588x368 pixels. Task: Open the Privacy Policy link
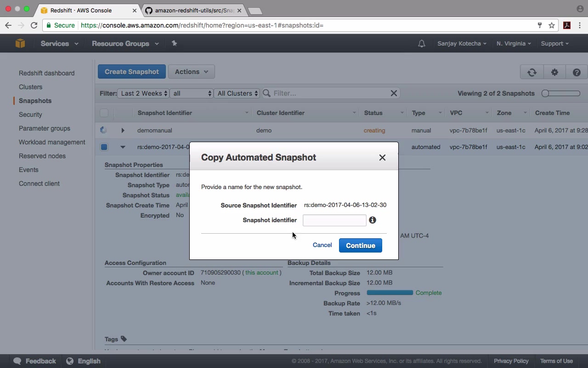(x=511, y=361)
